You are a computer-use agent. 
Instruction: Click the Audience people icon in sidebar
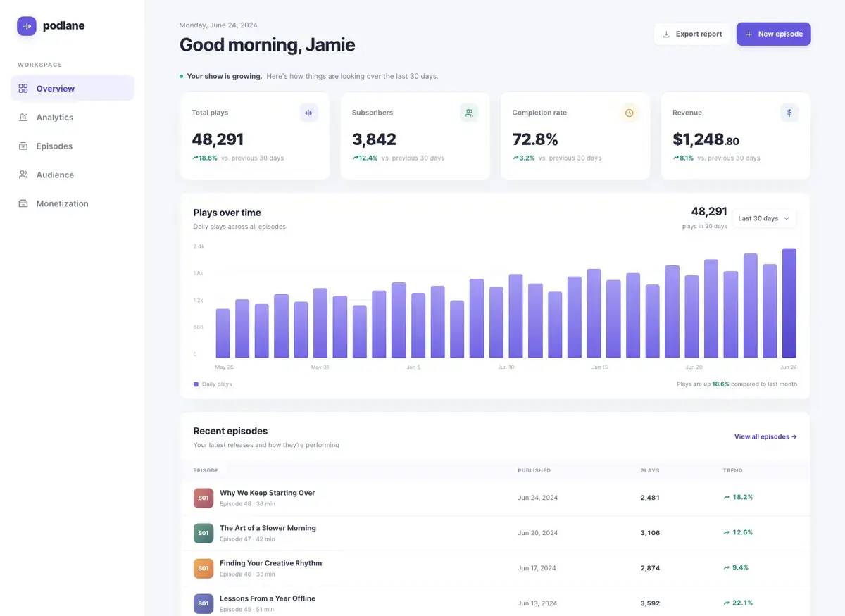(23, 175)
